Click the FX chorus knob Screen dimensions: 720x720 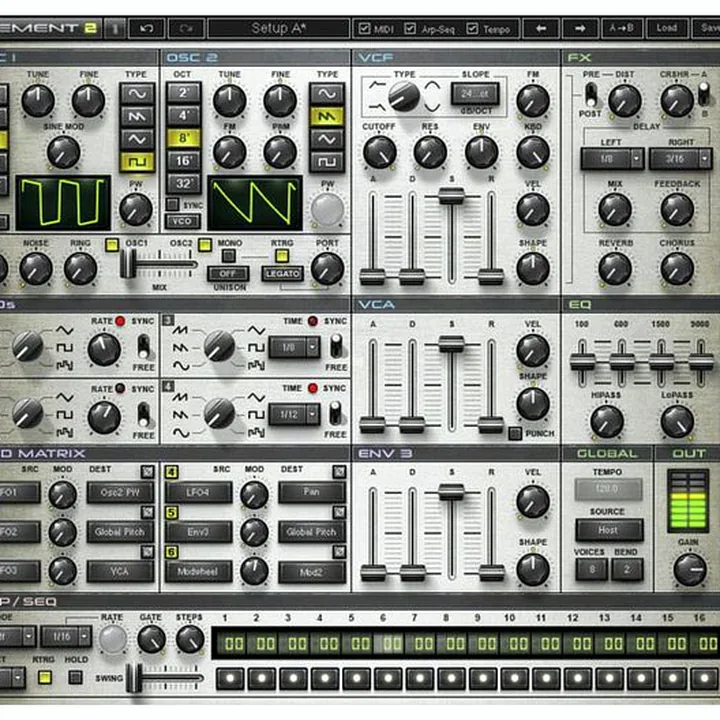[x=677, y=269]
